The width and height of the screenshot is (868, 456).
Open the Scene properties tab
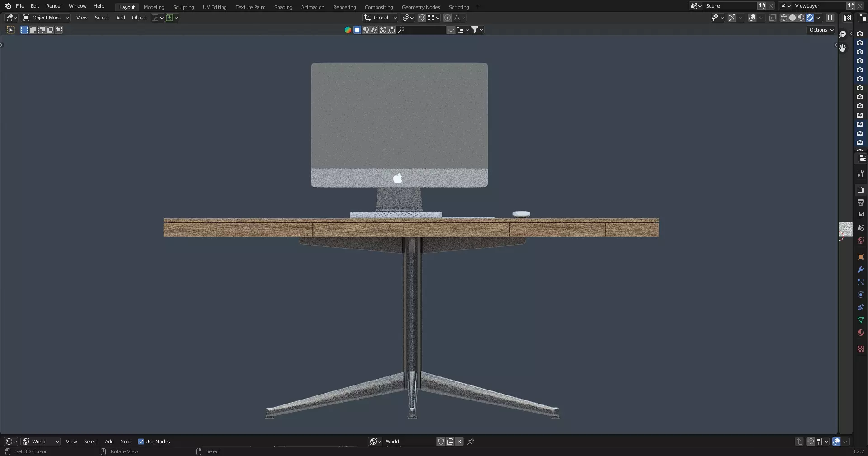(x=861, y=228)
